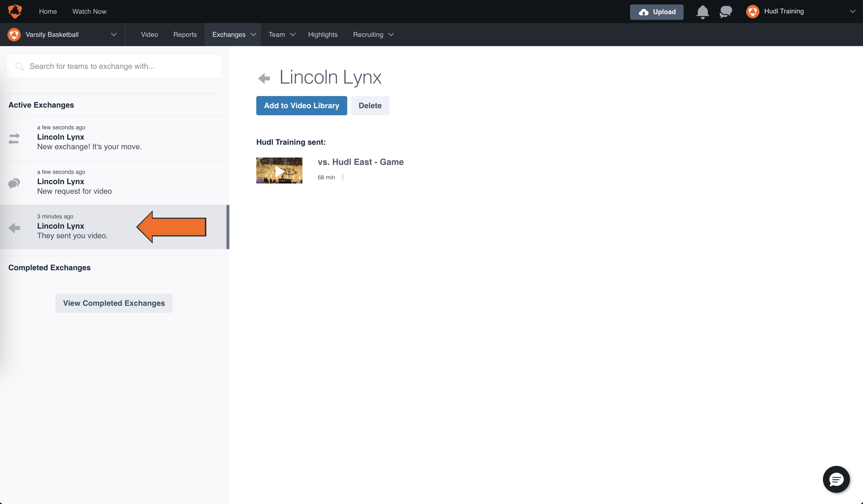
Task: Open the messages chat icon in top bar
Action: pyautogui.click(x=725, y=12)
